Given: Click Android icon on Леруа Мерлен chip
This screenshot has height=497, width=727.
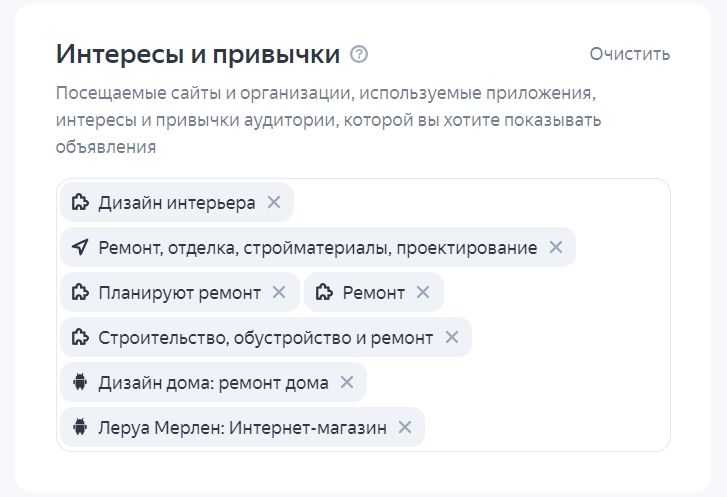Looking at the screenshot, I should point(80,427).
